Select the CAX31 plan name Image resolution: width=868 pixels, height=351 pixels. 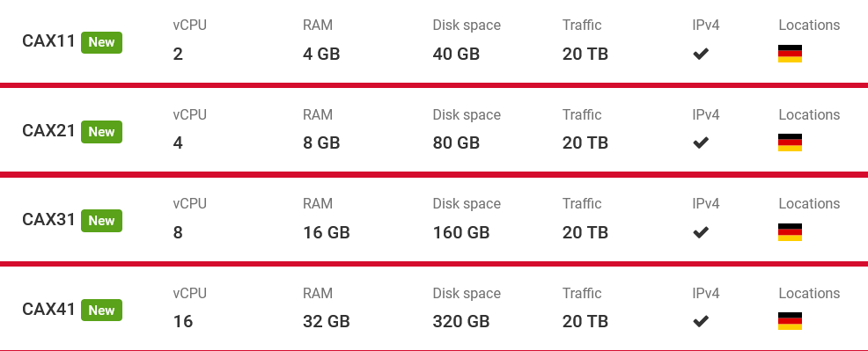click(48, 220)
